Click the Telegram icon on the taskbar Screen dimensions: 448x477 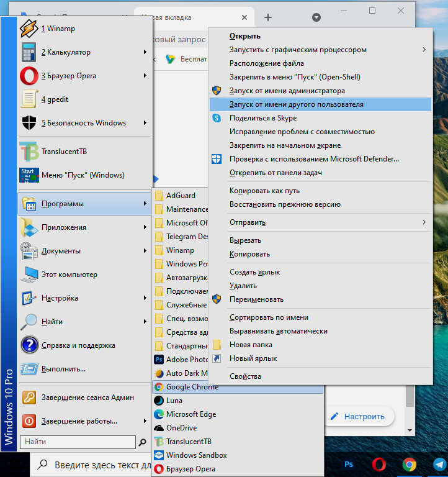pos(439,465)
